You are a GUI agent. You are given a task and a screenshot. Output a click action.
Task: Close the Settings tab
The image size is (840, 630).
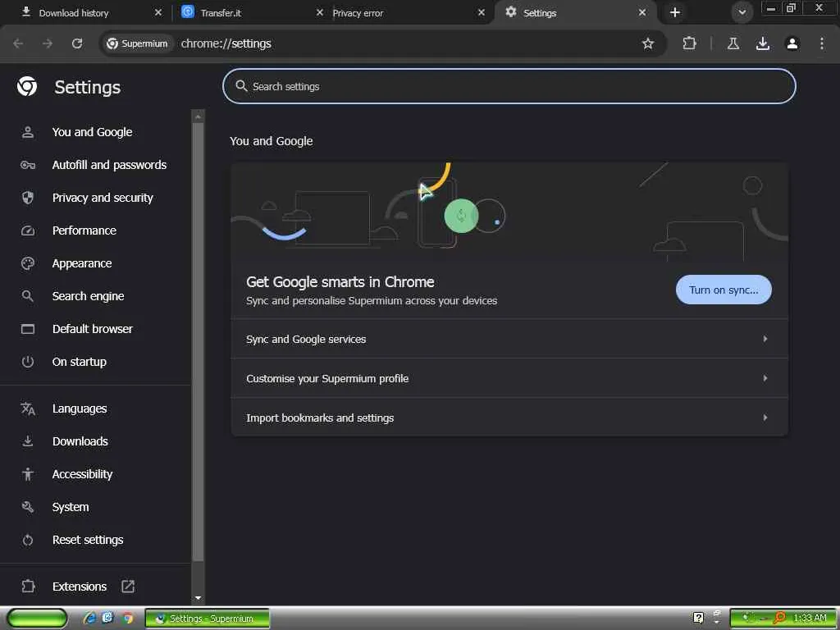coord(642,12)
